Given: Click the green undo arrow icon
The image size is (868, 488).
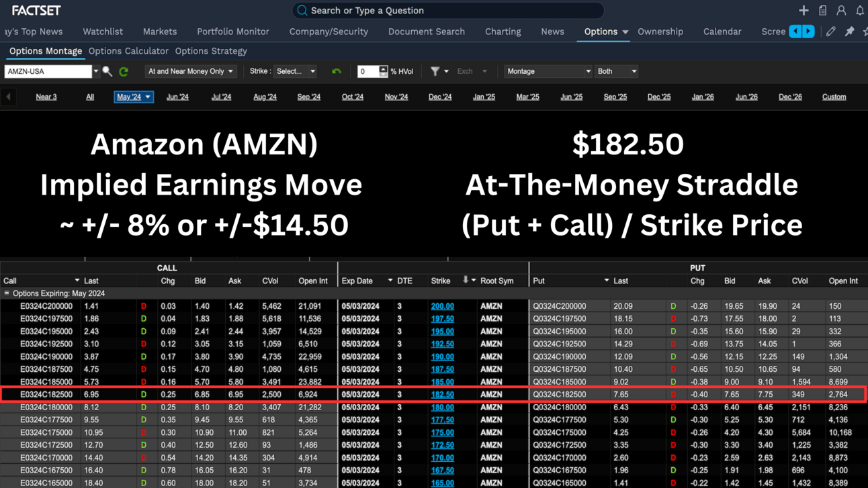Looking at the screenshot, I should [x=337, y=71].
